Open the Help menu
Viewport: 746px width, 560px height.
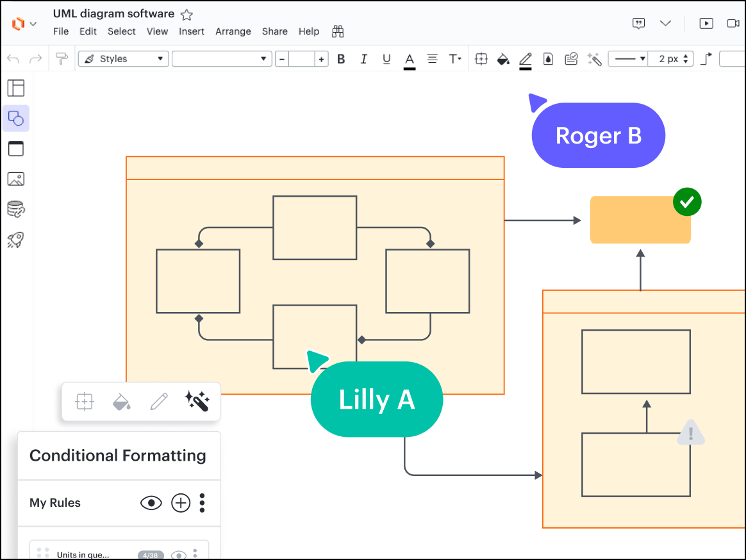click(309, 31)
